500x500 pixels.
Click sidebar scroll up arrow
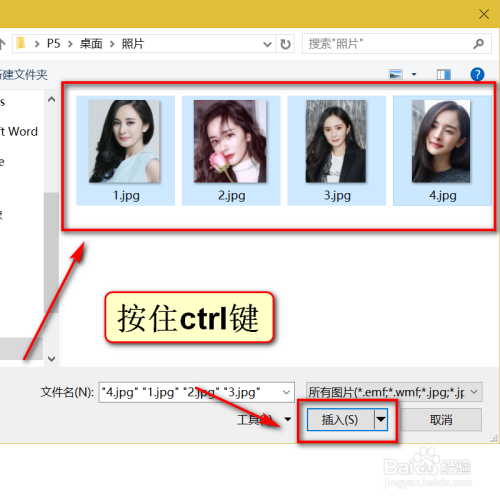point(51,99)
